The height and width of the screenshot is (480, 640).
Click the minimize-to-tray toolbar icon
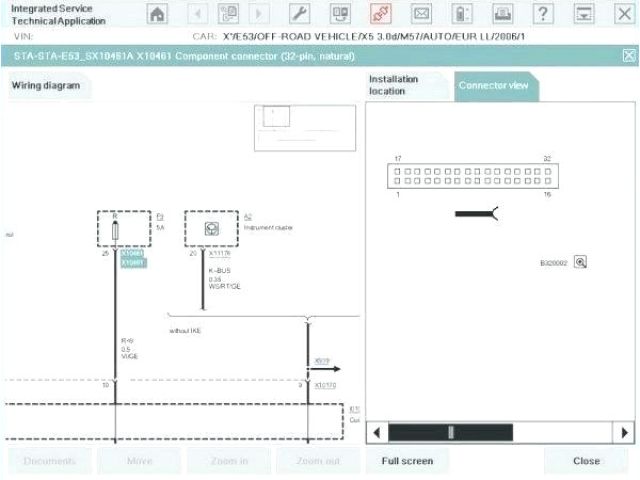pos(584,14)
